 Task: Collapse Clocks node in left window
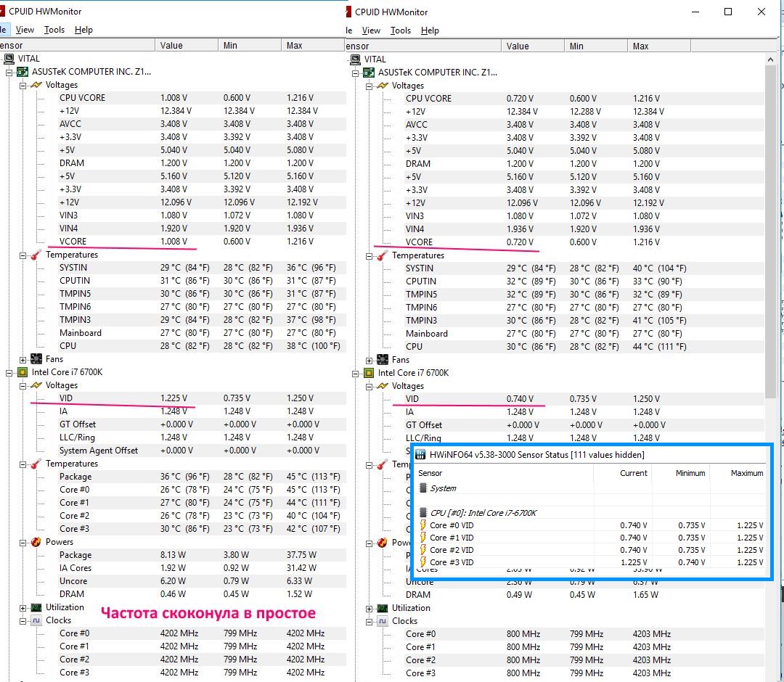coord(23,622)
